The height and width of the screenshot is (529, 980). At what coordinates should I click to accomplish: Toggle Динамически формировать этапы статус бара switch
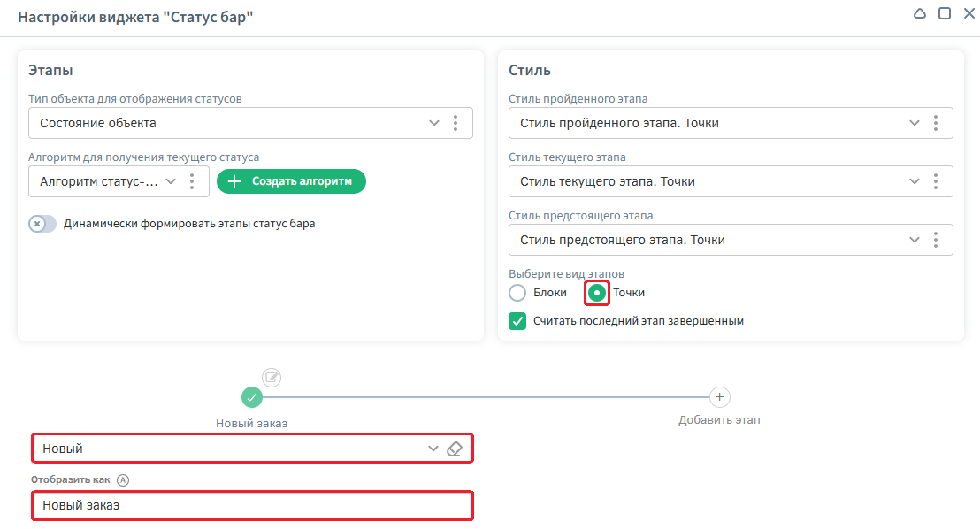tap(42, 224)
